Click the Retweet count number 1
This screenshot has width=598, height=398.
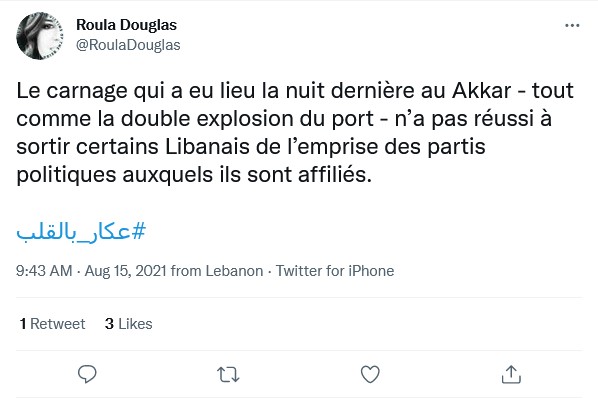(23, 324)
